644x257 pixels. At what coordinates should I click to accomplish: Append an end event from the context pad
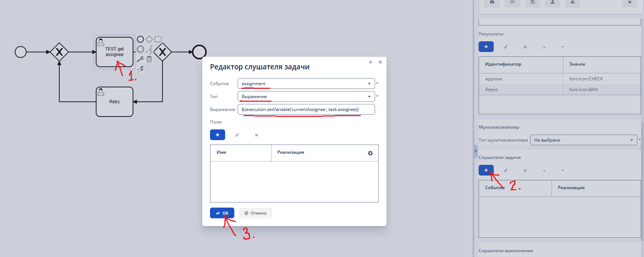coord(140,39)
